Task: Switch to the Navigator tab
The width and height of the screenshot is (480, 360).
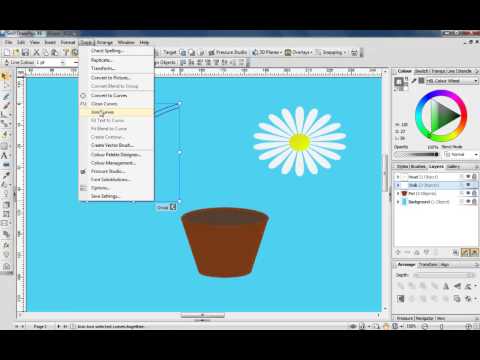Action: click(x=424, y=318)
